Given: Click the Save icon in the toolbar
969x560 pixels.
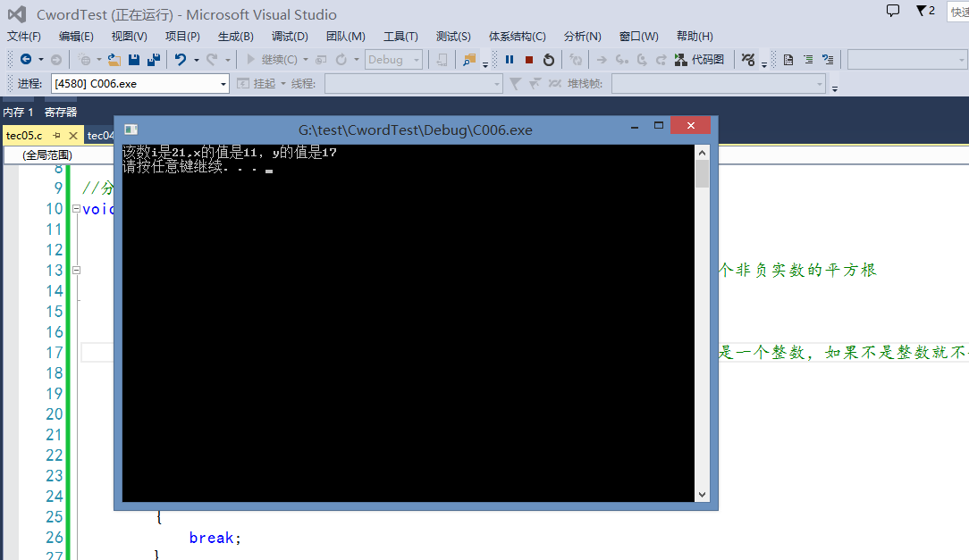Looking at the screenshot, I should point(133,59).
